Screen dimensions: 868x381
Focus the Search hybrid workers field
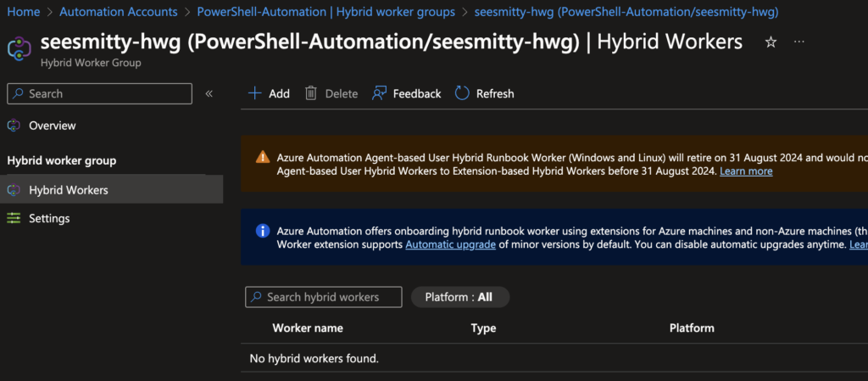324,297
